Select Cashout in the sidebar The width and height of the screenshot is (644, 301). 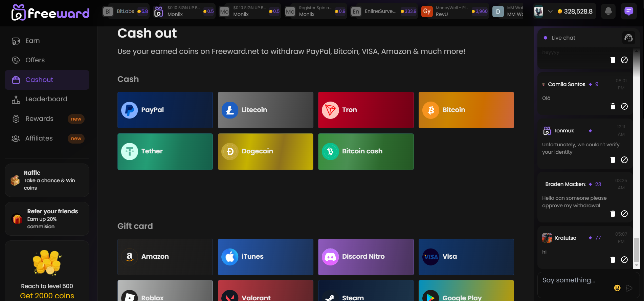[x=47, y=80]
